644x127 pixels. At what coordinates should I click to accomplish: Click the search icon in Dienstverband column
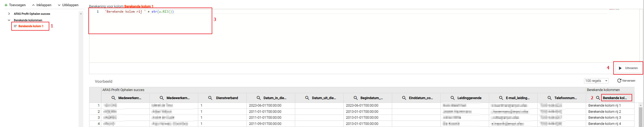coord(210,98)
